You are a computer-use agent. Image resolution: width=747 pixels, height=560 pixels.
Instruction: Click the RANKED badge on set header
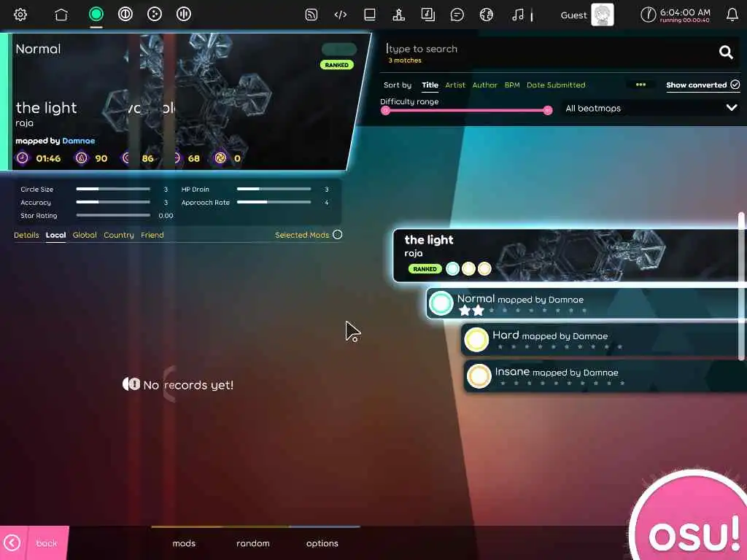tap(425, 269)
